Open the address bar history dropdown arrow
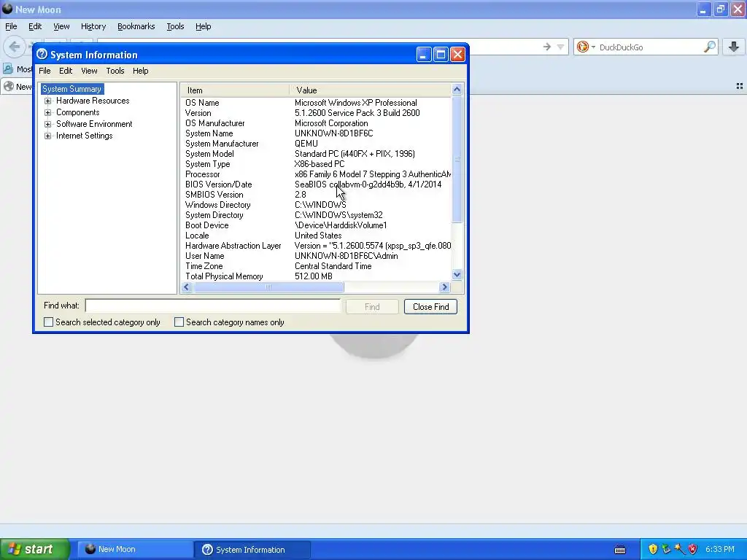Image resolution: width=747 pixels, height=560 pixels. [561, 47]
